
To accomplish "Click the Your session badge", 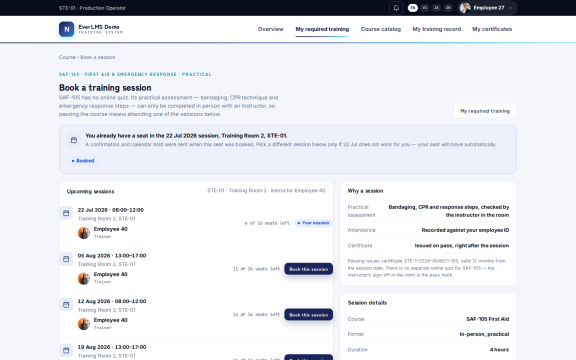I will point(313,223).
